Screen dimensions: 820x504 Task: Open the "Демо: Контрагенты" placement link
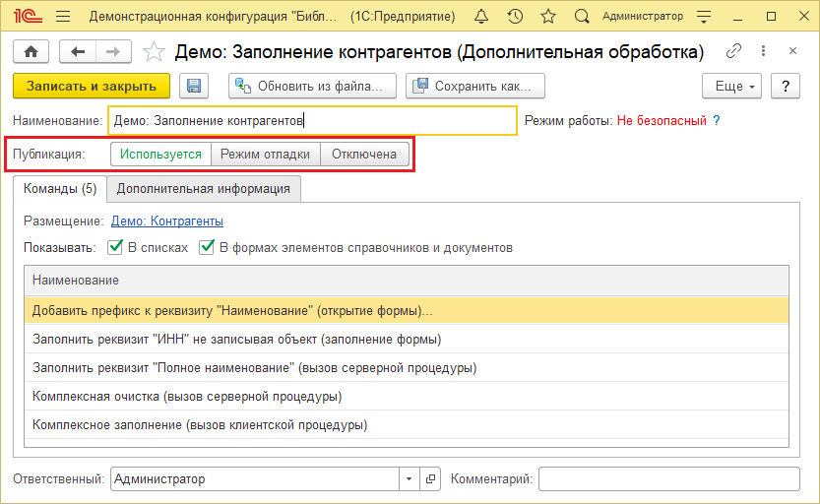(x=166, y=220)
